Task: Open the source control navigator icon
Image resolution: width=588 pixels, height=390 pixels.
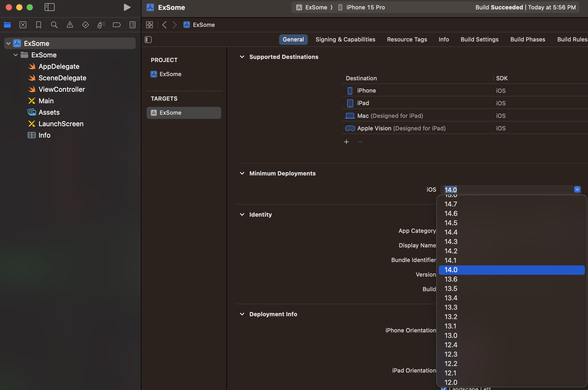Action: (x=23, y=25)
